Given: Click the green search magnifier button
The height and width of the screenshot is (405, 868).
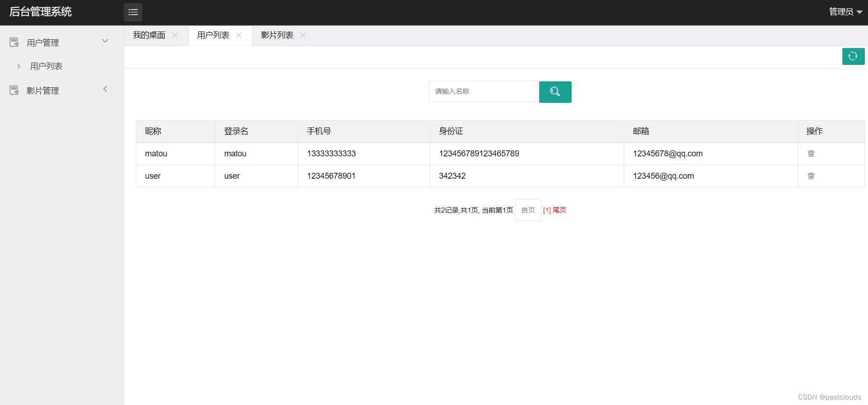Looking at the screenshot, I should [x=555, y=92].
